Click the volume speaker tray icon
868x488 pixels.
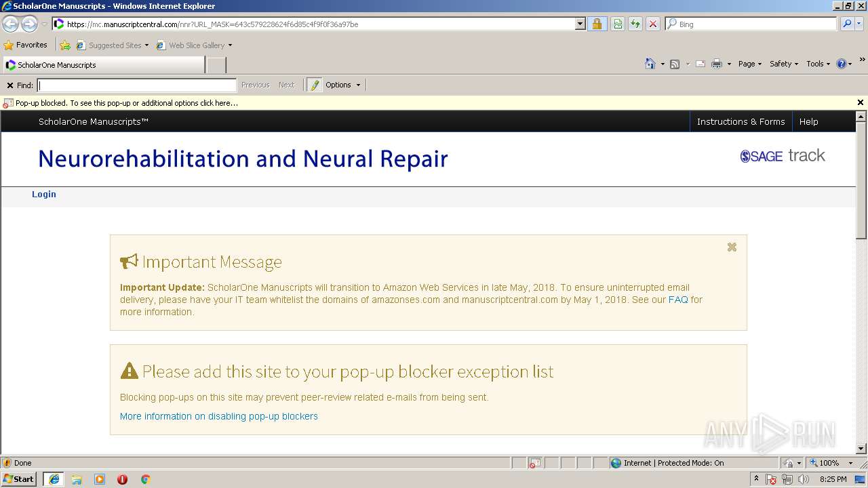click(804, 479)
